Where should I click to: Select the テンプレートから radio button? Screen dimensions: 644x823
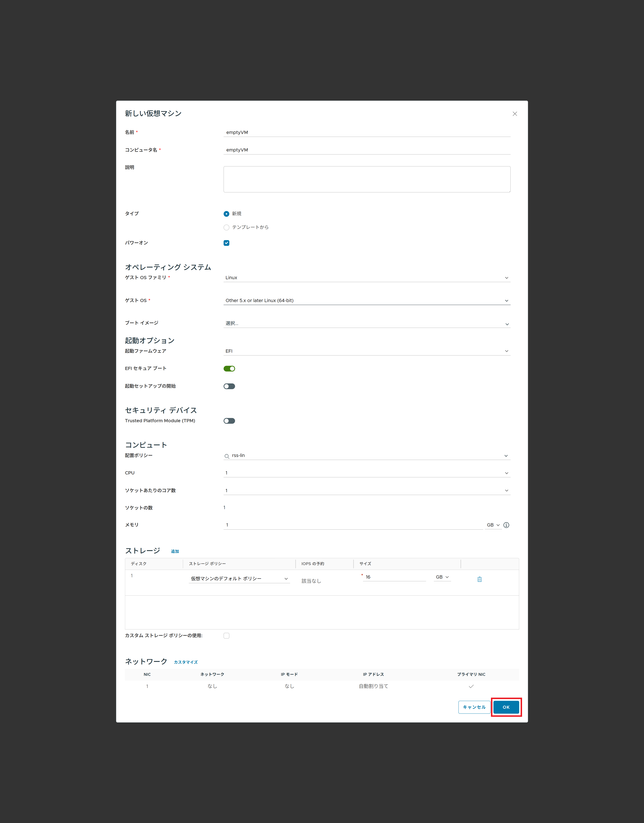[226, 227]
